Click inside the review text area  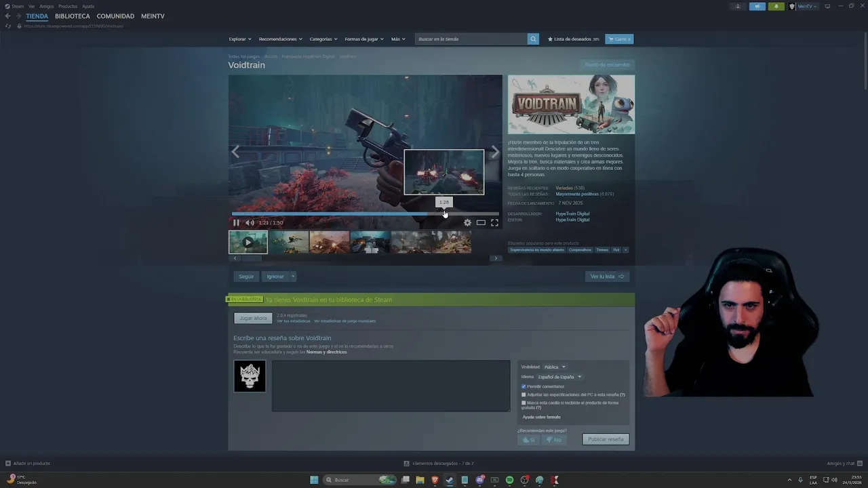click(391, 386)
